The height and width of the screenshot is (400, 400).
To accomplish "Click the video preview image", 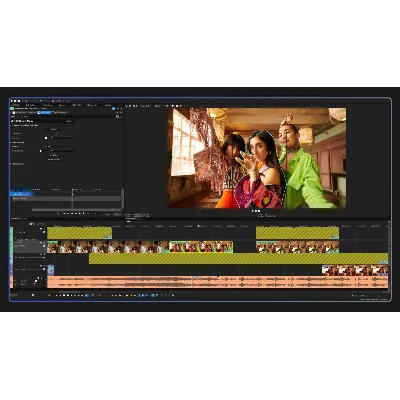I will pos(257,158).
